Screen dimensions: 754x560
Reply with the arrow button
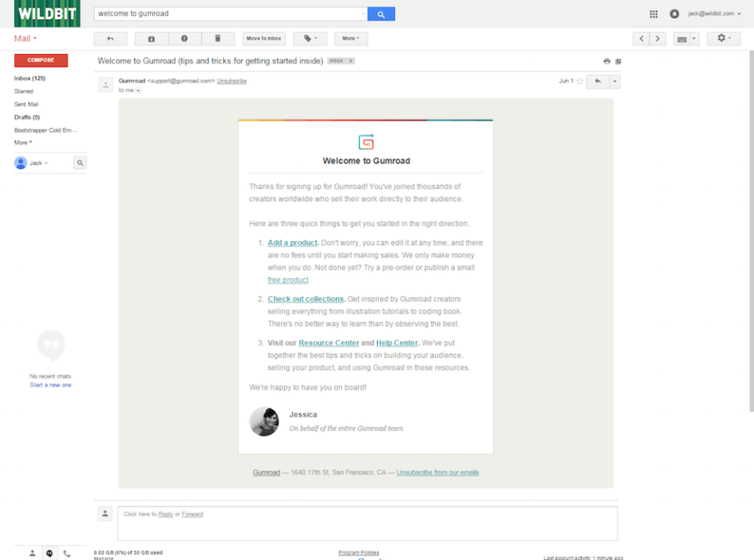(x=598, y=81)
